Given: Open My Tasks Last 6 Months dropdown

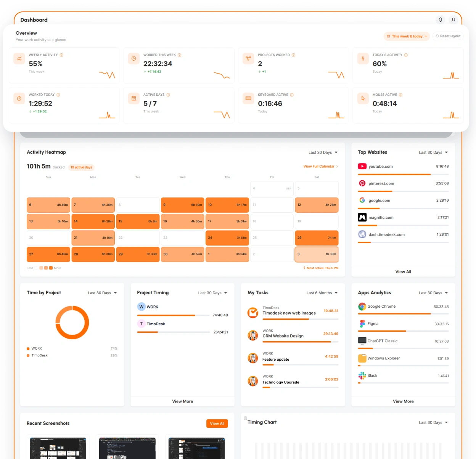Looking at the screenshot, I should click(322, 293).
